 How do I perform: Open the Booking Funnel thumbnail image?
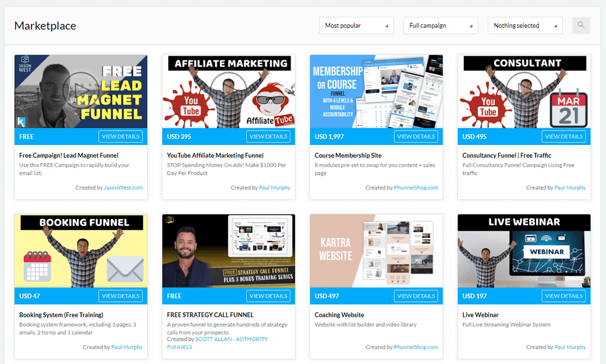pos(80,251)
